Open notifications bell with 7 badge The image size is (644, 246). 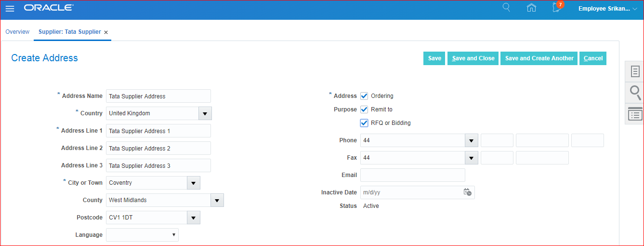(557, 8)
